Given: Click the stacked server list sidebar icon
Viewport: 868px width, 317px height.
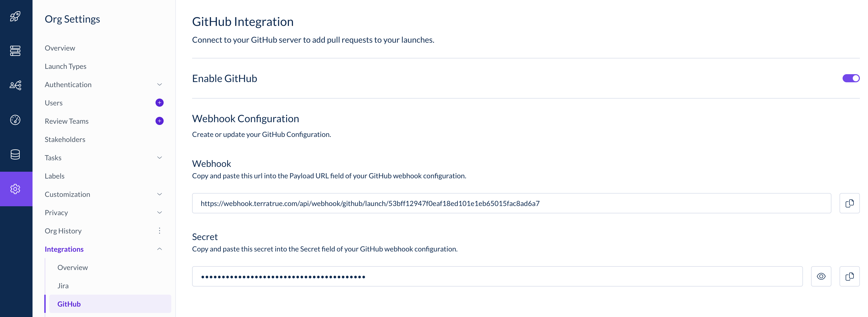Looking at the screenshot, I should pos(15,51).
